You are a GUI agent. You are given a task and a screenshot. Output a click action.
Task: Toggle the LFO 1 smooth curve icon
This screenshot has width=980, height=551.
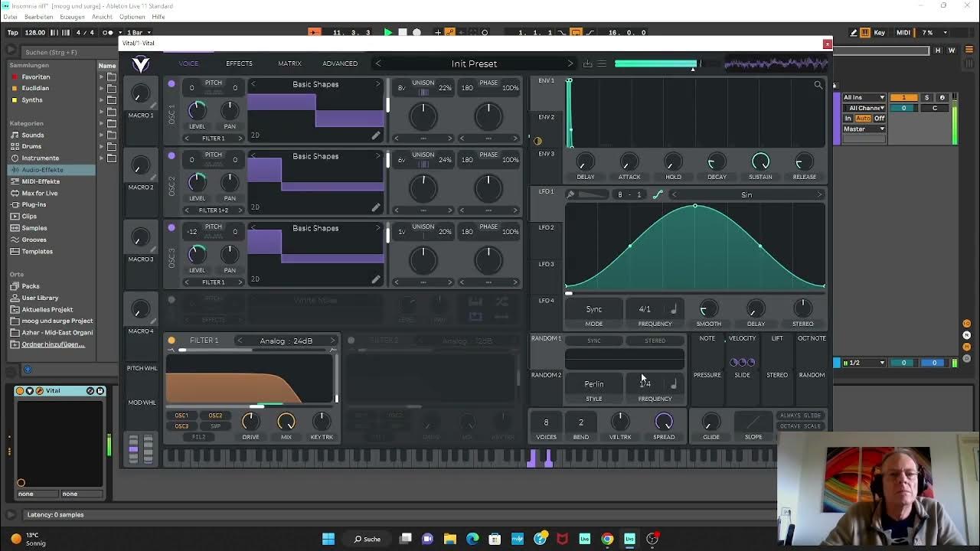[658, 194]
